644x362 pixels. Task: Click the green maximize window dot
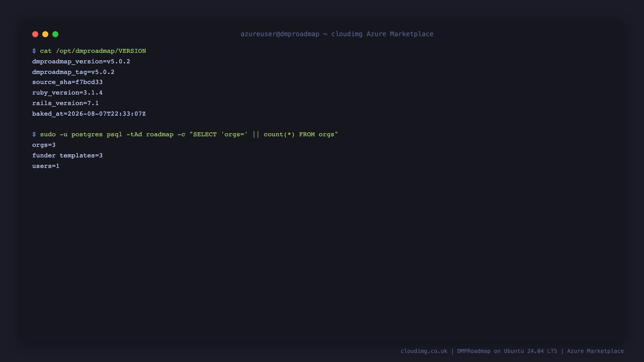(55, 34)
